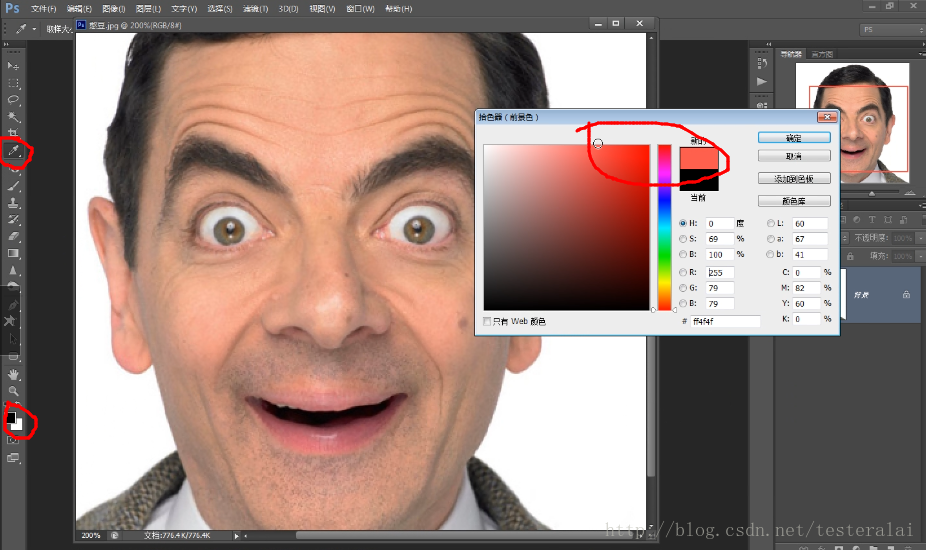The height and width of the screenshot is (550, 926).
Task: Select the Blur tool
Action: tap(13, 271)
